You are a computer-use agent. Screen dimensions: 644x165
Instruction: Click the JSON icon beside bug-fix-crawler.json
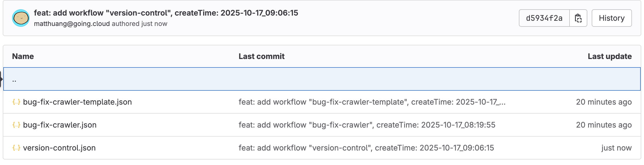(x=16, y=125)
